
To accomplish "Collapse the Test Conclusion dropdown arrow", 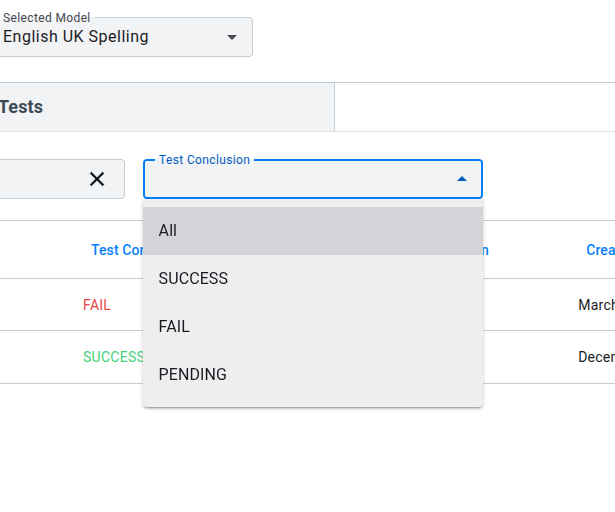I will click(x=461, y=179).
